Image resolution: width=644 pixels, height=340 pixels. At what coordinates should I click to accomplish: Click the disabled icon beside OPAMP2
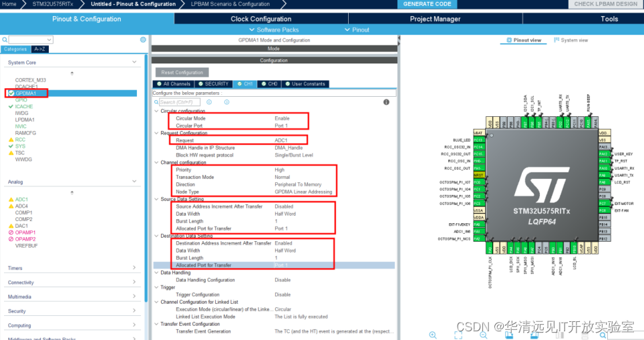pyautogui.click(x=11, y=239)
